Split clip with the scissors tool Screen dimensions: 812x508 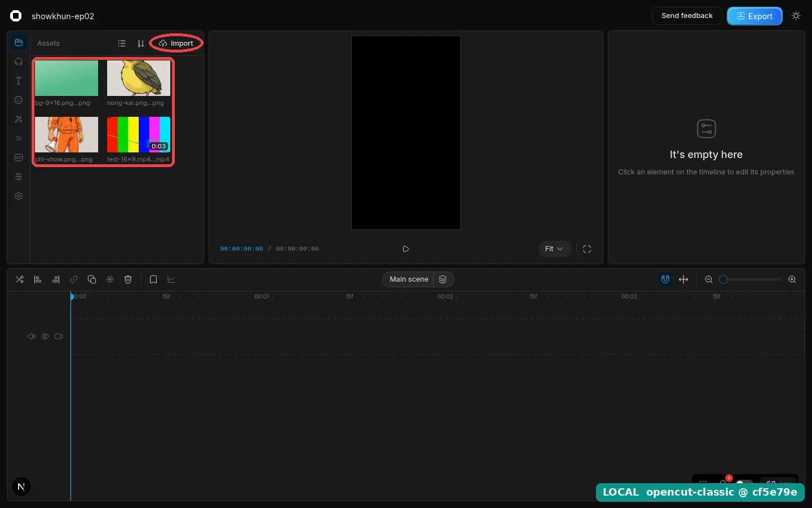tap(20, 279)
